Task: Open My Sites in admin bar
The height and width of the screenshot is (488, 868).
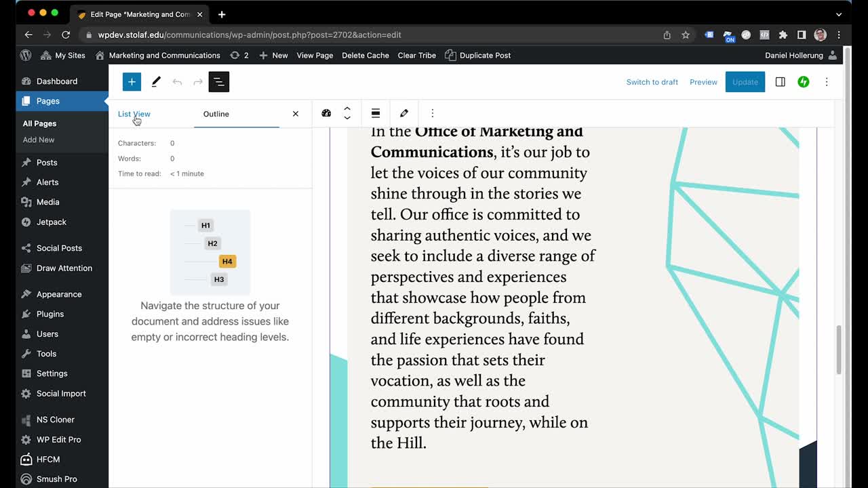Action: [63, 56]
